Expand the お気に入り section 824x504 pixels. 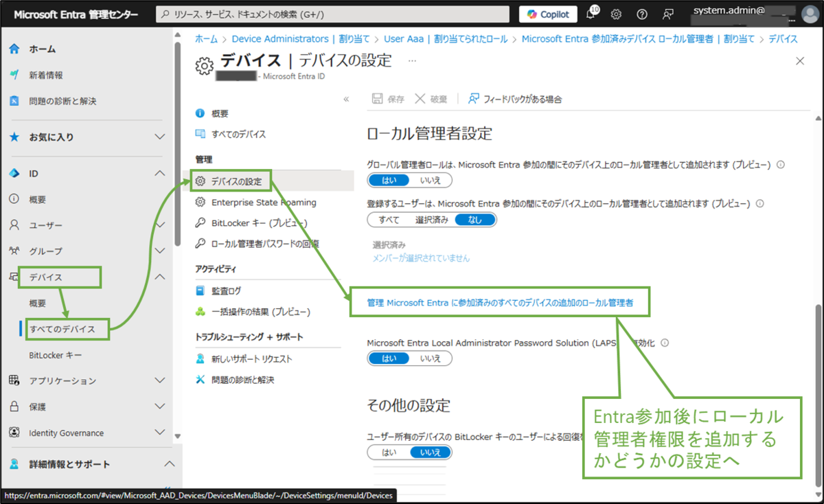tap(159, 137)
